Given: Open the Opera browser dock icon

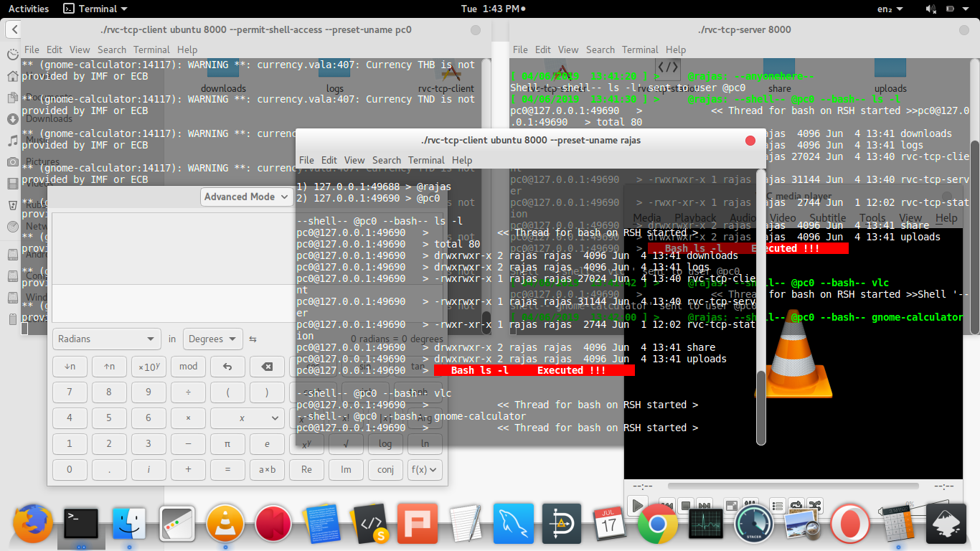Looking at the screenshot, I should coord(850,523).
